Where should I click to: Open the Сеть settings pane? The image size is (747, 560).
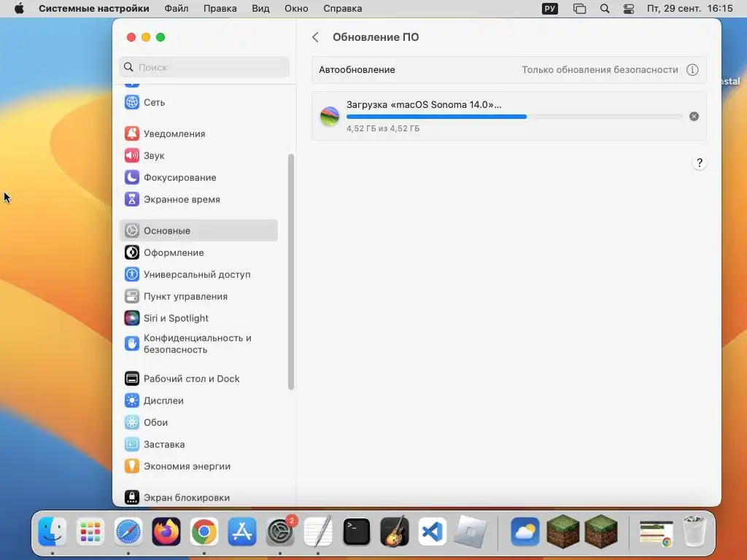[198, 102]
